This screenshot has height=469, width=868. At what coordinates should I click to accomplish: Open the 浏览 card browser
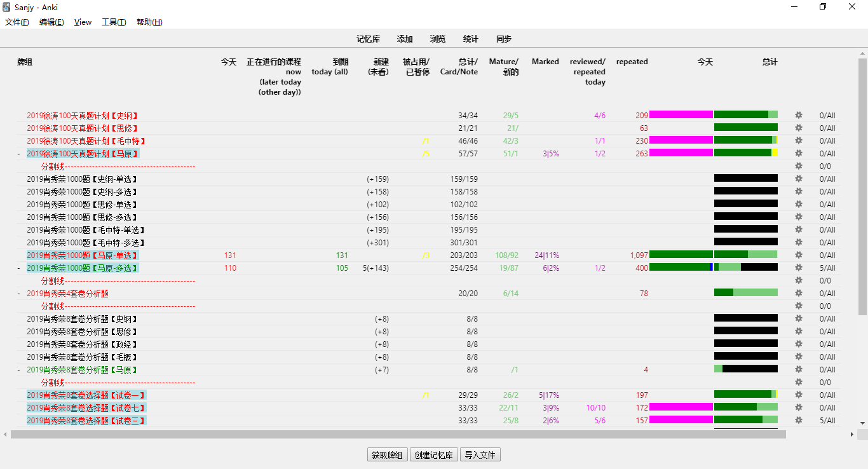coord(438,39)
